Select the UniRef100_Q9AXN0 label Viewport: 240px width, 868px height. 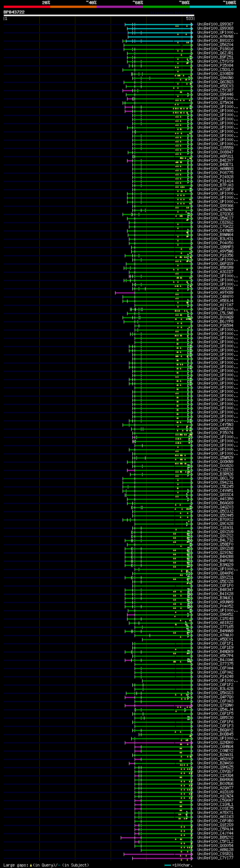point(215,78)
